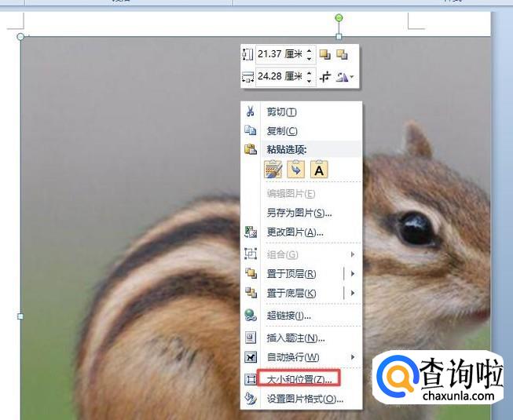513x420 pixels.
Task: Select 复制(C) from context menu
Action: pos(302,131)
